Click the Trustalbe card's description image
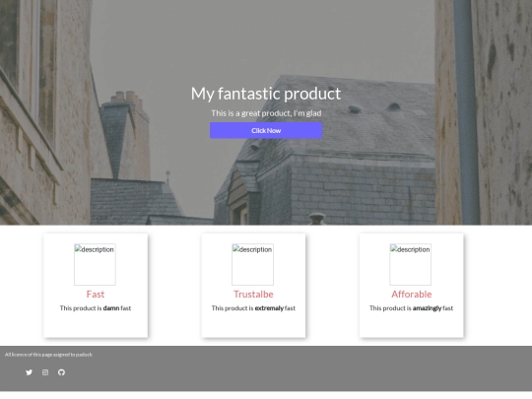532x399 pixels. (253, 264)
